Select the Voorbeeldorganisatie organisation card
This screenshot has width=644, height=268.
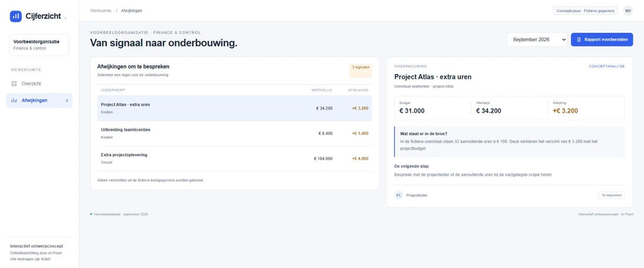(x=39, y=44)
